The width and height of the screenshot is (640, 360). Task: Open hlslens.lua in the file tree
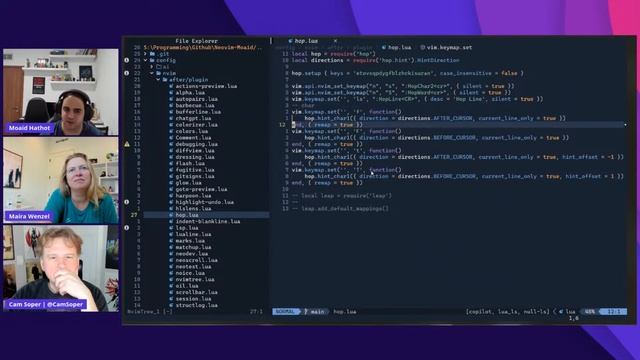click(193, 209)
